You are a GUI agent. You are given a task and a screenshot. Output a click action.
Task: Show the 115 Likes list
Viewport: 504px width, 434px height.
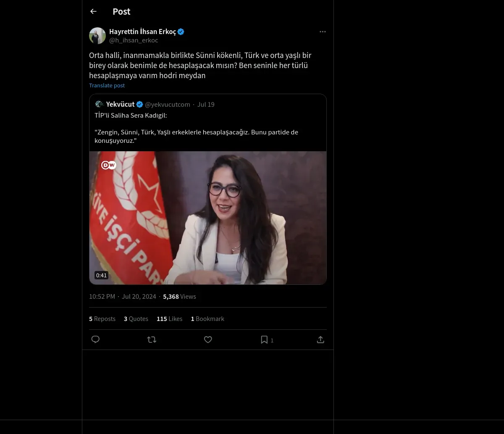coord(169,319)
